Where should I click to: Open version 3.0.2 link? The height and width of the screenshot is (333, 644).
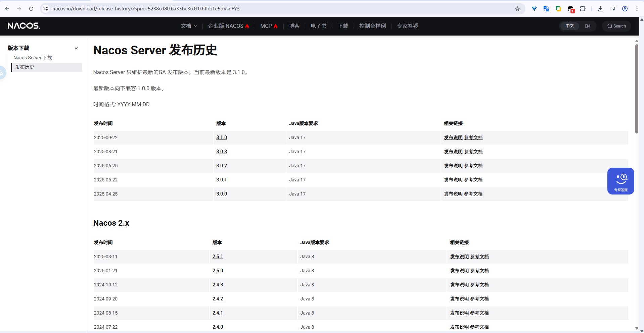pos(222,166)
